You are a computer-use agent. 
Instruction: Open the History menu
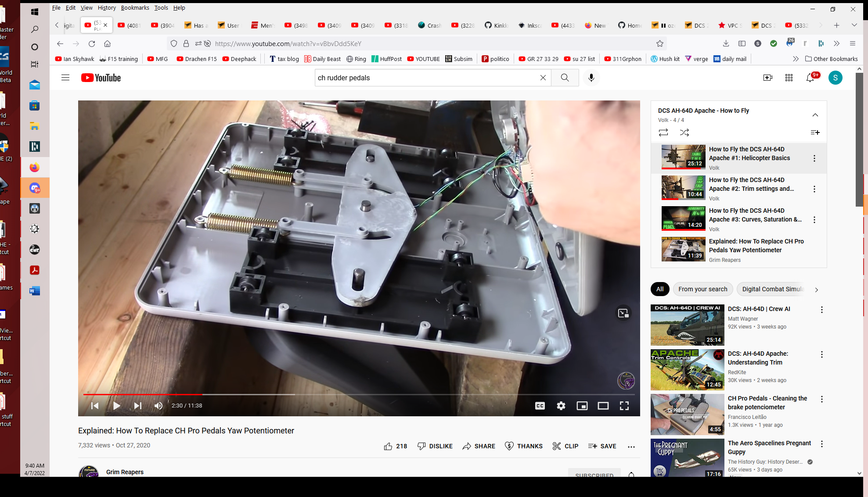[x=107, y=7]
